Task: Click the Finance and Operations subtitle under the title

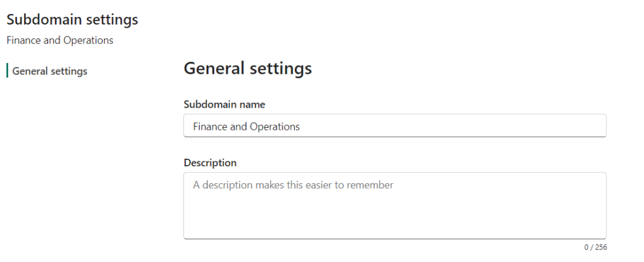Action: [60, 40]
